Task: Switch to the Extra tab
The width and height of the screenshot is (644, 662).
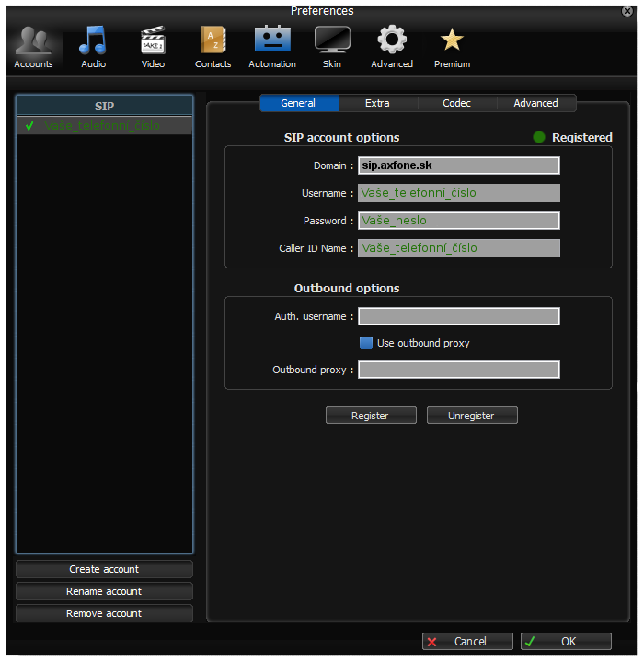Action: (x=377, y=103)
